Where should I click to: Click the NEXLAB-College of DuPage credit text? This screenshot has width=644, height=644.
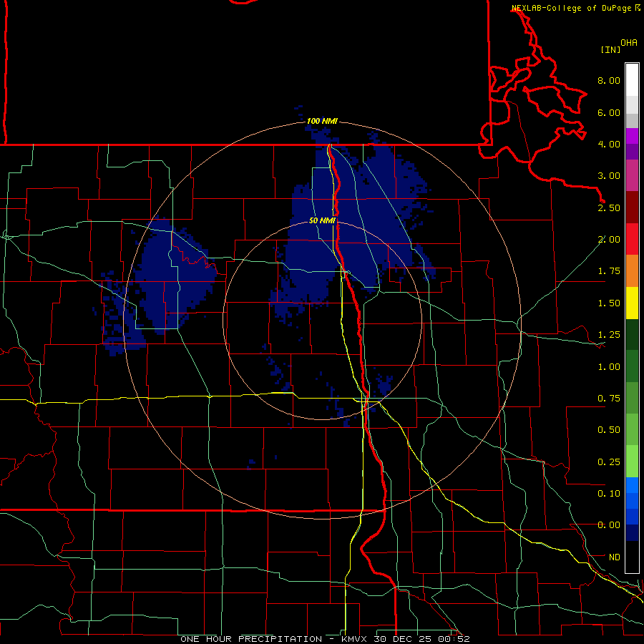571,8
